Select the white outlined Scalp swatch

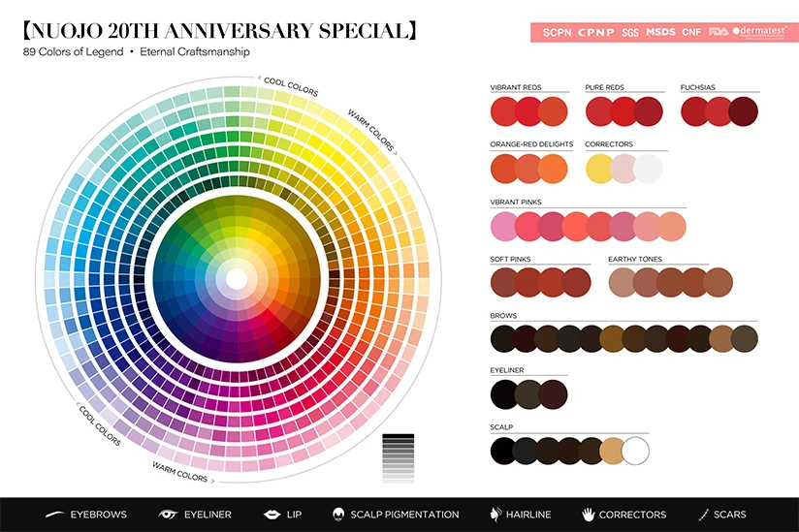point(635,451)
